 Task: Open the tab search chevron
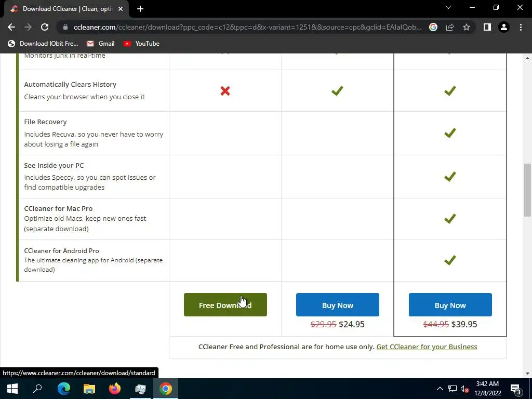pos(448,7)
